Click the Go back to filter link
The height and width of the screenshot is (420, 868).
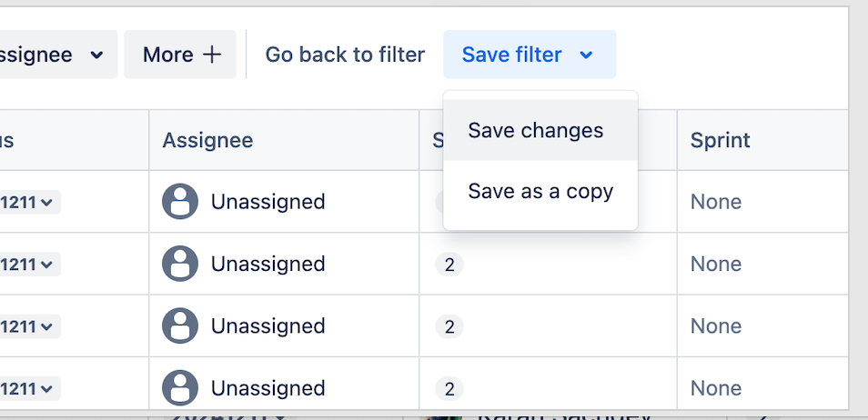[345, 55]
